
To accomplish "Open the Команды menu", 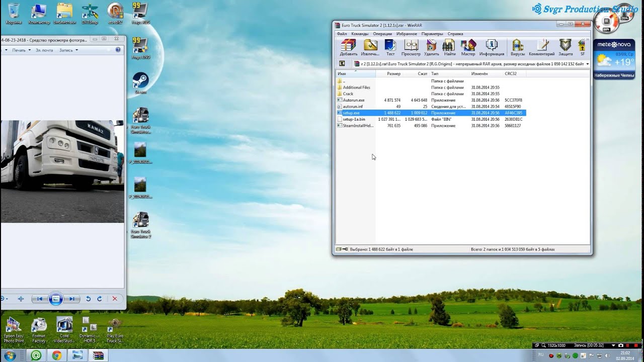I will [360, 34].
